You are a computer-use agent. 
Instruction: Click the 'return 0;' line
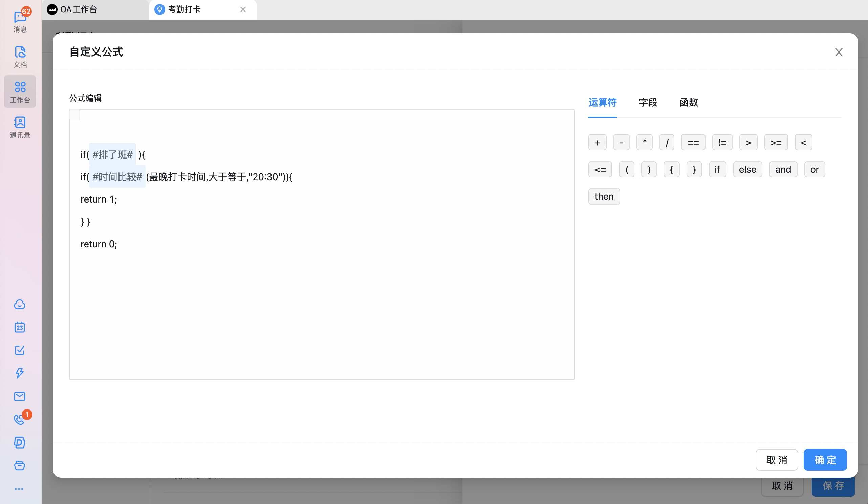(x=99, y=244)
